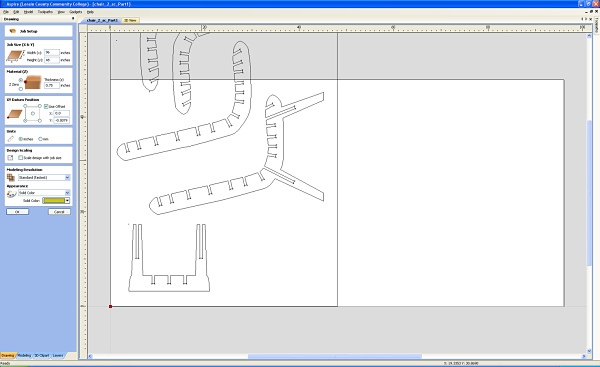
Task: Open the Help menu
Action: [90, 12]
